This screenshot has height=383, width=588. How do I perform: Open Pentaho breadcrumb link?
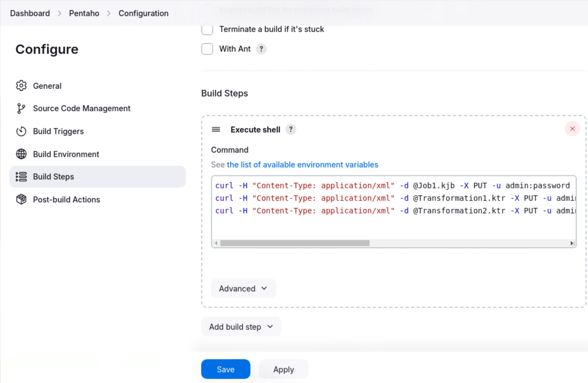84,13
